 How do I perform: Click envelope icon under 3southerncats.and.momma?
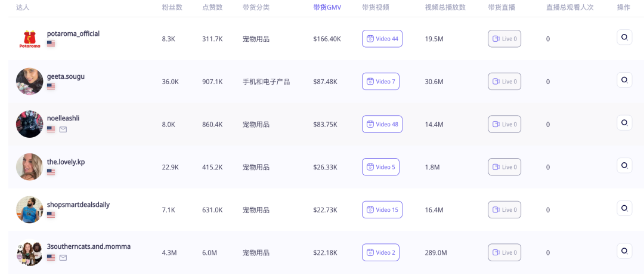coord(63,258)
